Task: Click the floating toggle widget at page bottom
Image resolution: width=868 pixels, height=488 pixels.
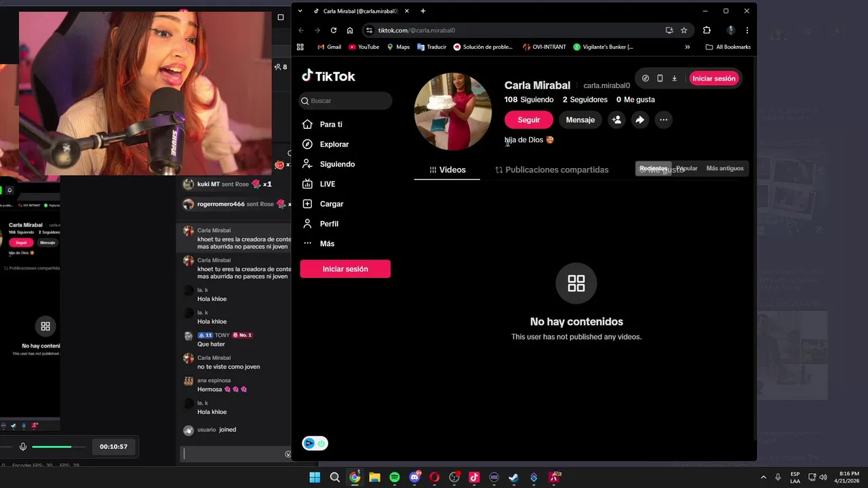Action: pos(315,443)
